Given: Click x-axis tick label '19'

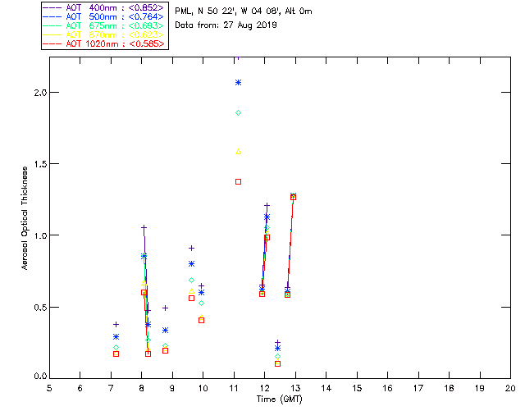Looking at the screenshot, I should (x=480, y=388).
